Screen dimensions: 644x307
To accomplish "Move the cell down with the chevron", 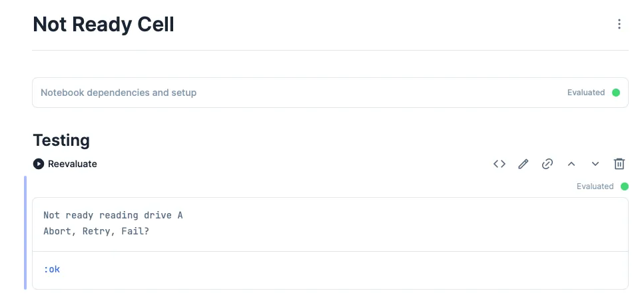I will pyautogui.click(x=595, y=164).
